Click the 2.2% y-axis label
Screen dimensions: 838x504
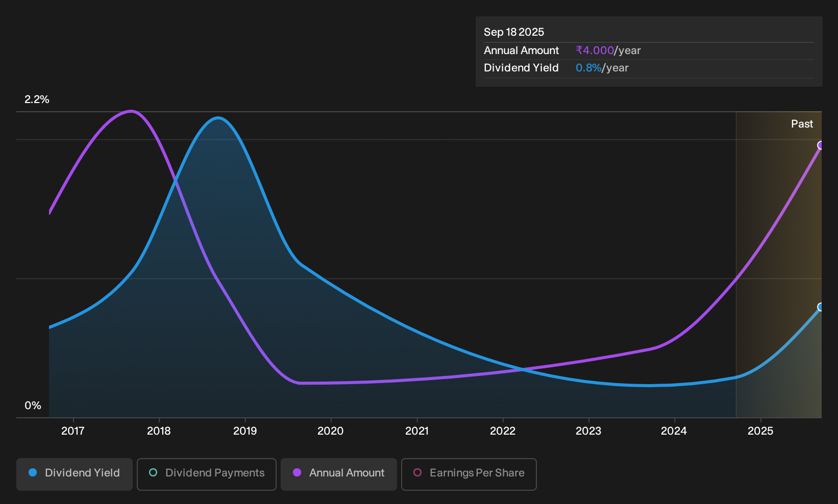tap(37, 99)
